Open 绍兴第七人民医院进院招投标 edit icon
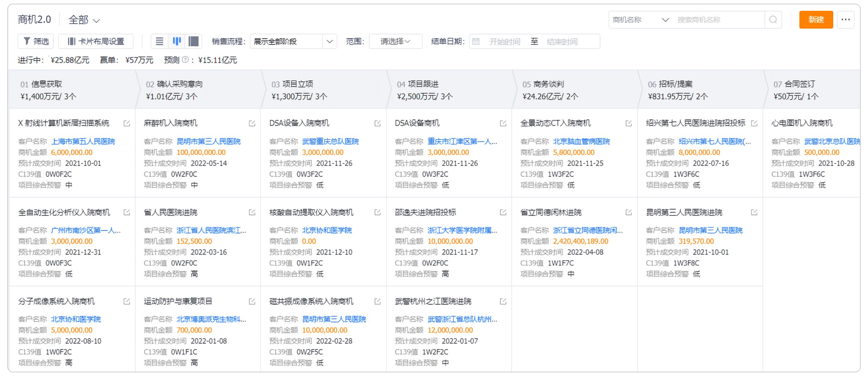 [754, 123]
